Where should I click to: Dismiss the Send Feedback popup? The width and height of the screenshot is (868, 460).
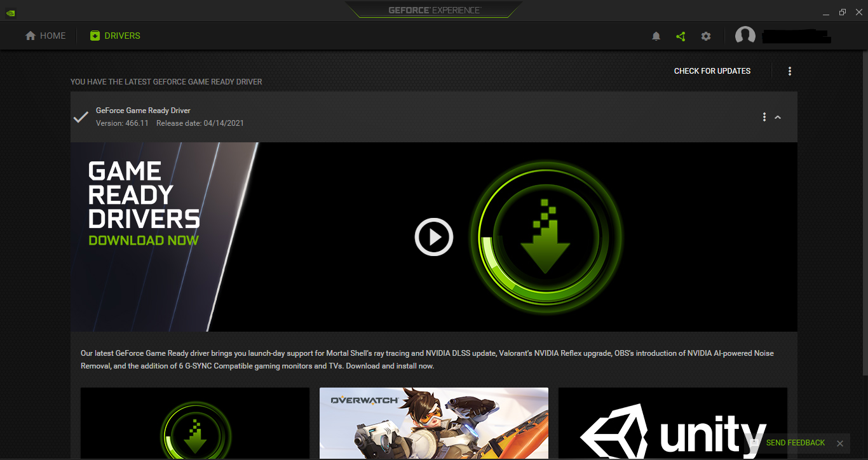[840, 443]
